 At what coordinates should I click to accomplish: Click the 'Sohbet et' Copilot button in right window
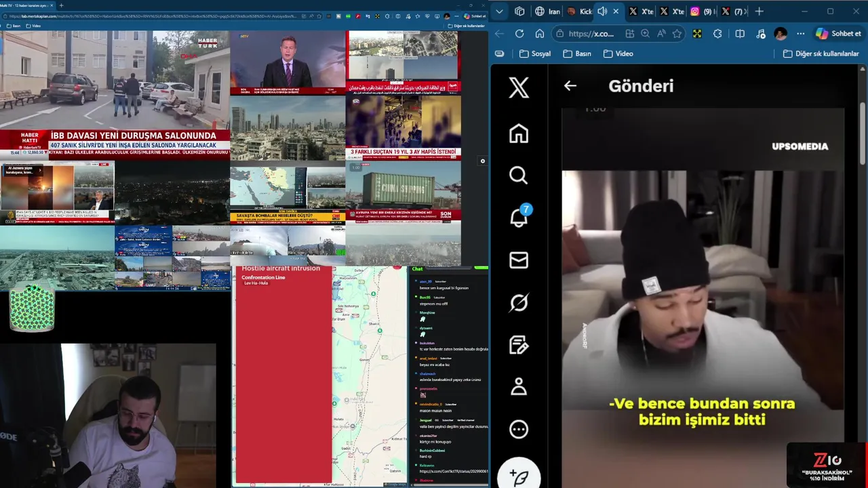840,33
